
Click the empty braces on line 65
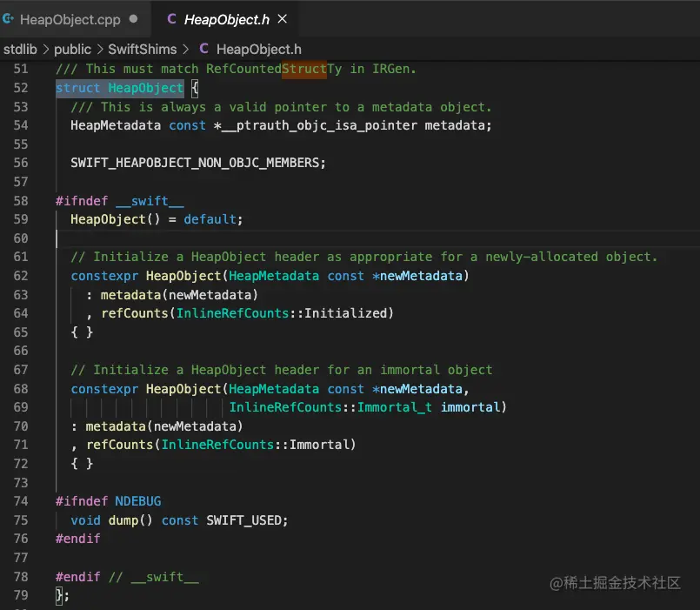tap(82, 332)
